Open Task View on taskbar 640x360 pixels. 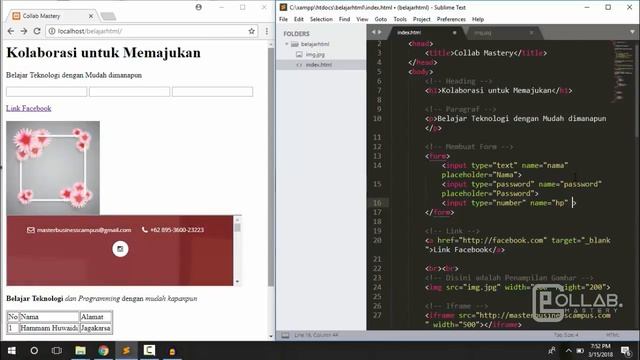[57, 351]
